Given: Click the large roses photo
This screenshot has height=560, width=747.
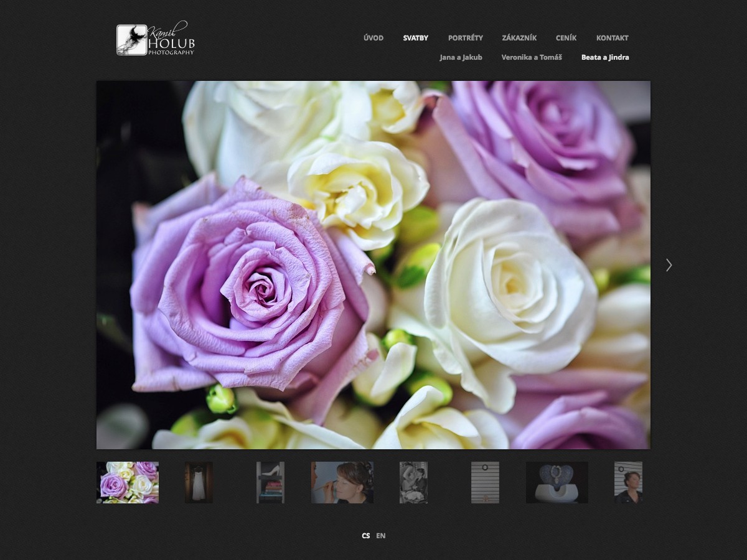Looking at the screenshot, I should (374, 265).
